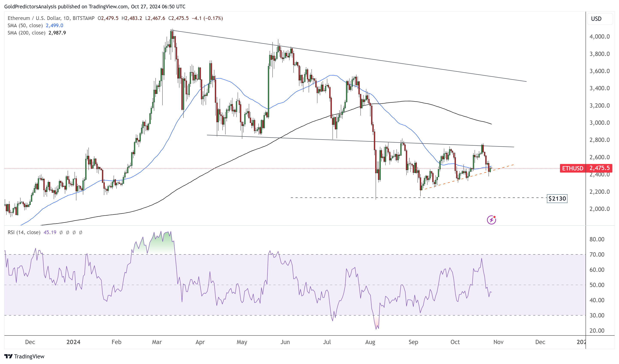Click the 2,475.5 current price label

[x=599, y=168]
